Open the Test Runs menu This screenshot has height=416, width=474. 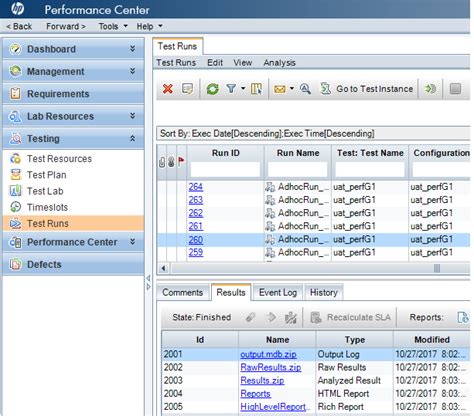pos(176,63)
